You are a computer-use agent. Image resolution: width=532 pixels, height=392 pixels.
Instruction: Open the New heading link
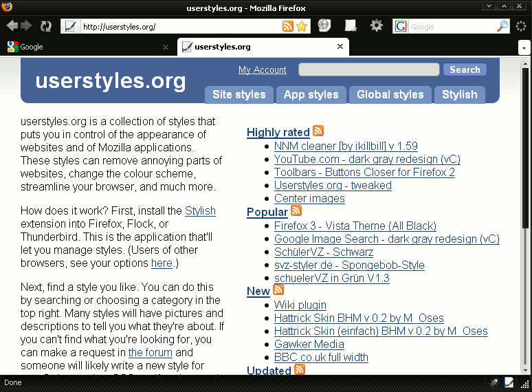pos(258,291)
